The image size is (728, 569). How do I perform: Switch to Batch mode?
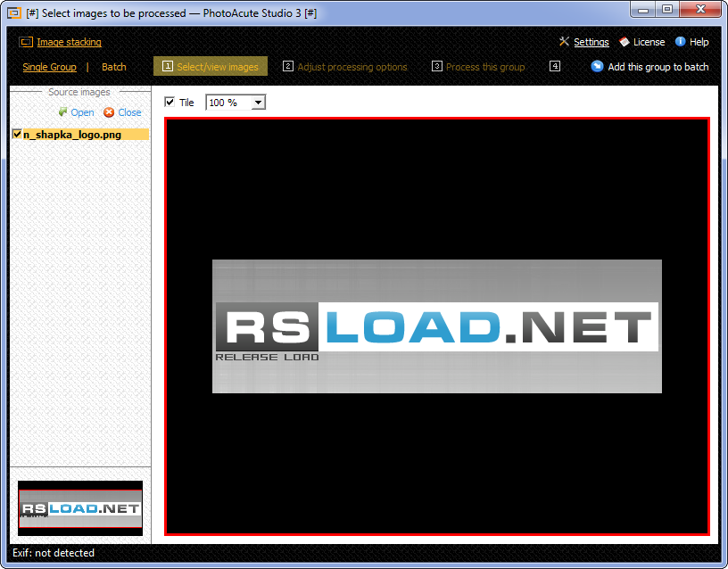[x=114, y=67]
